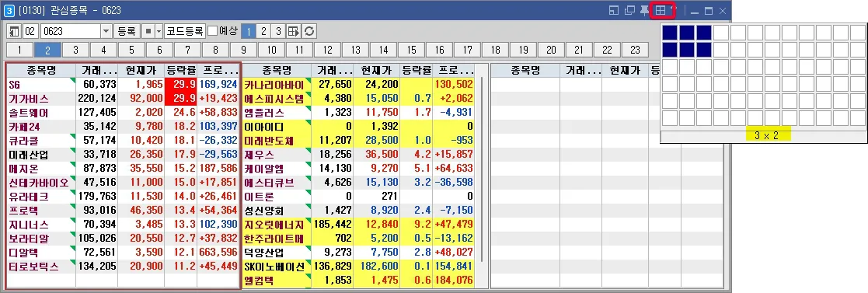The image size is (868, 293).
Task: Select the 이아이디 stock name
Action: pos(265,127)
